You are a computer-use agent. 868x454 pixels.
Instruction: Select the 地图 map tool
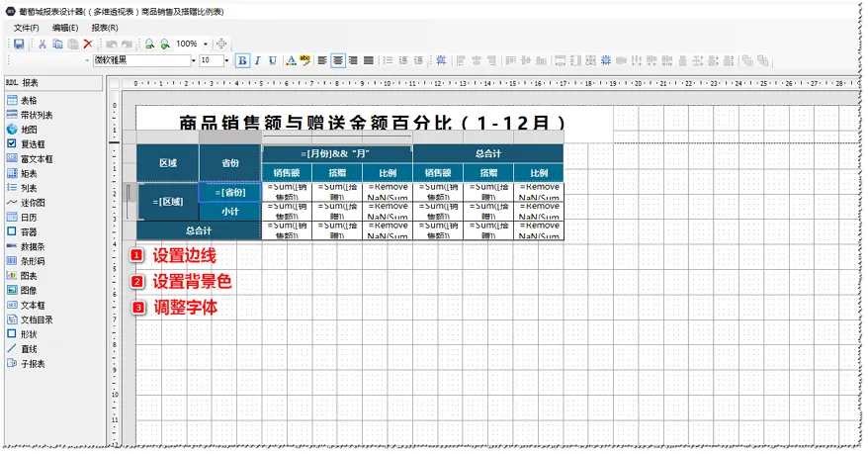click(x=28, y=129)
